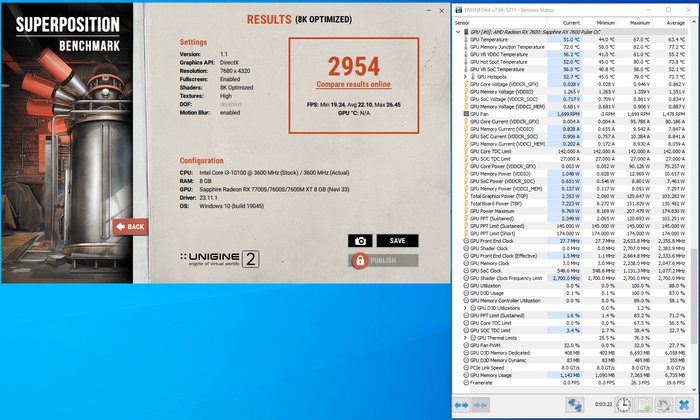Click the benchmark score 2954
Image resolution: width=700 pixels, height=420 pixels.
pyautogui.click(x=354, y=67)
